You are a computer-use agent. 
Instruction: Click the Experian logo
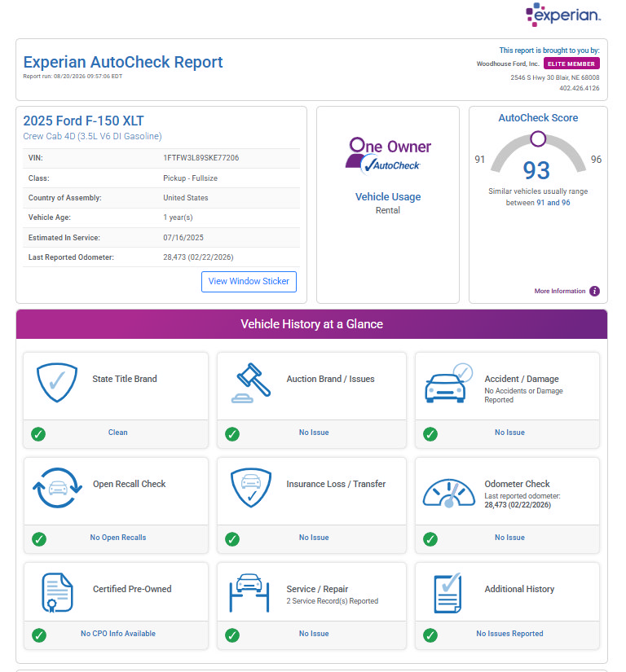point(563,15)
